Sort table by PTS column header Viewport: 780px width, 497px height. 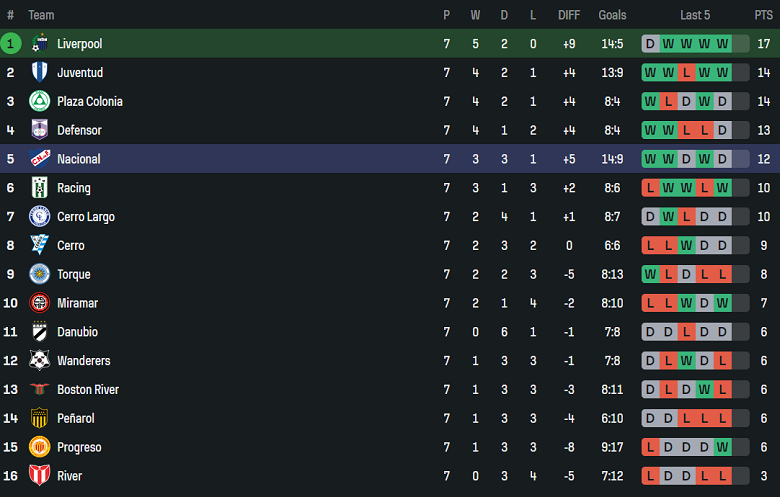coord(764,15)
